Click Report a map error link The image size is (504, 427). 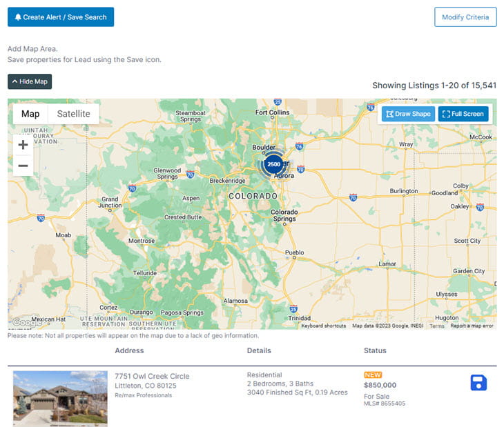(x=472, y=326)
